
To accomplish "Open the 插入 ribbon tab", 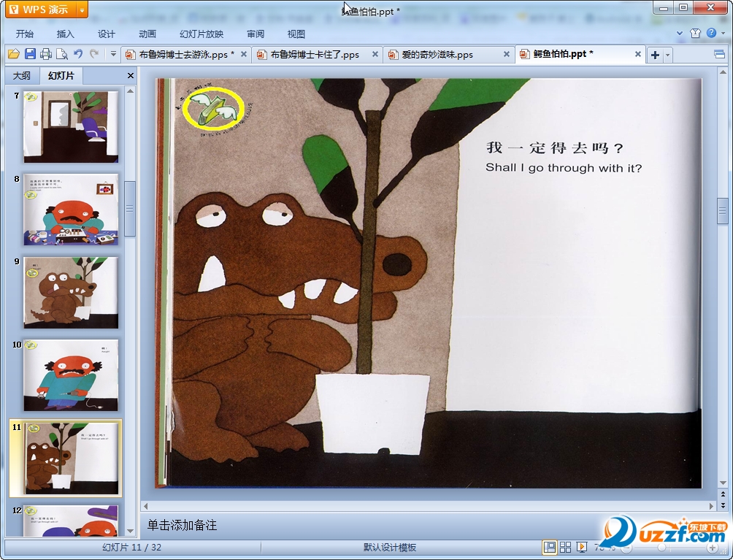I will [x=66, y=34].
